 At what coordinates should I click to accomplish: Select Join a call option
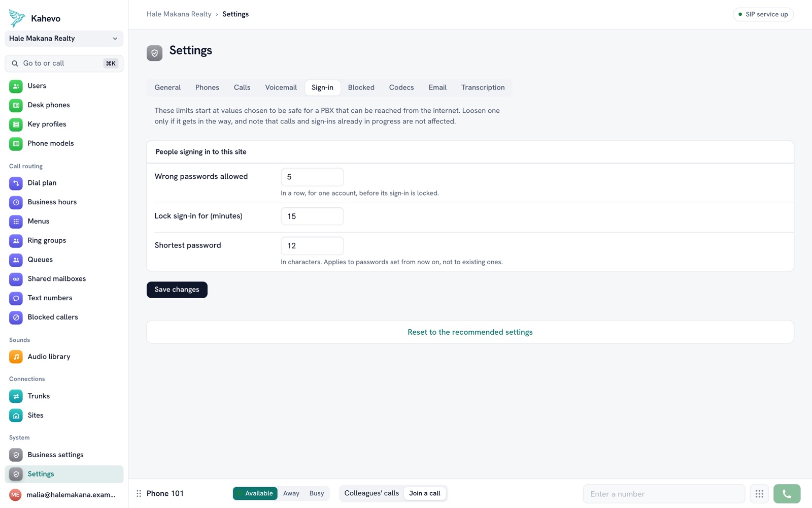[425, 493]
